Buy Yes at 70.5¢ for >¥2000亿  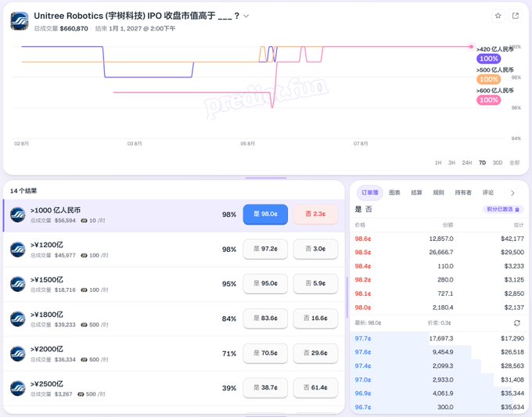[x=265, y=353]
